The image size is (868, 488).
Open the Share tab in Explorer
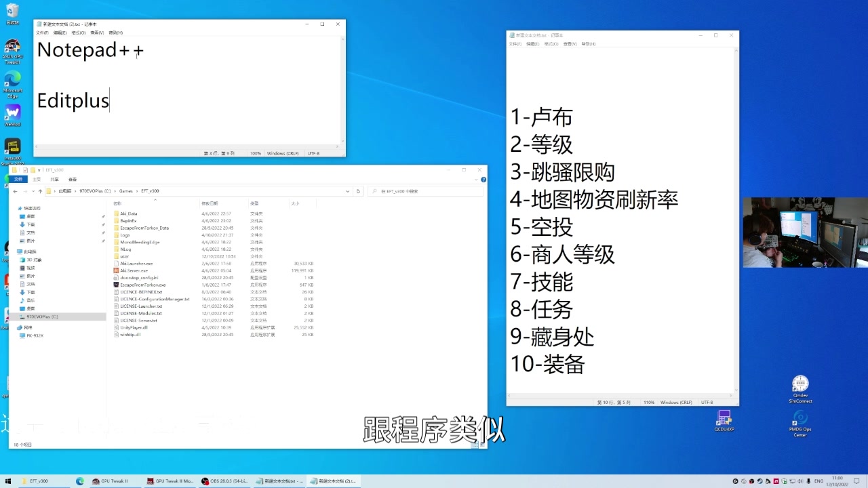54,180
